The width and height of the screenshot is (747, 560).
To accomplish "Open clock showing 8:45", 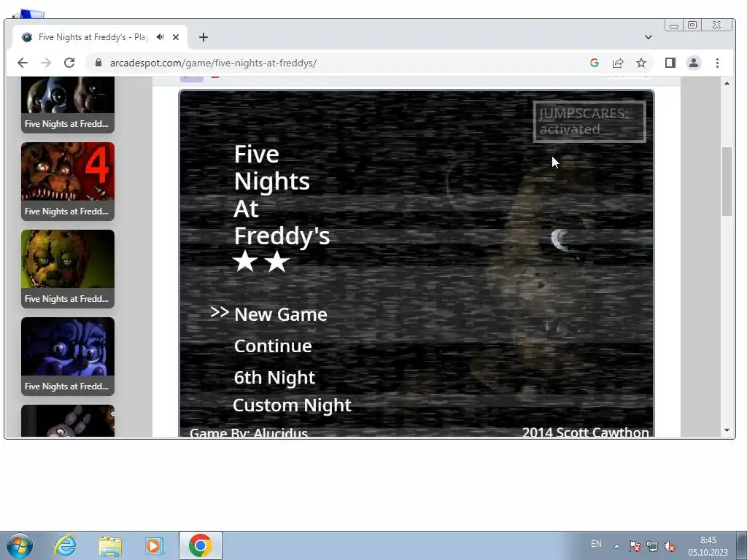I will pyautogui.click(x=708, y=546).
